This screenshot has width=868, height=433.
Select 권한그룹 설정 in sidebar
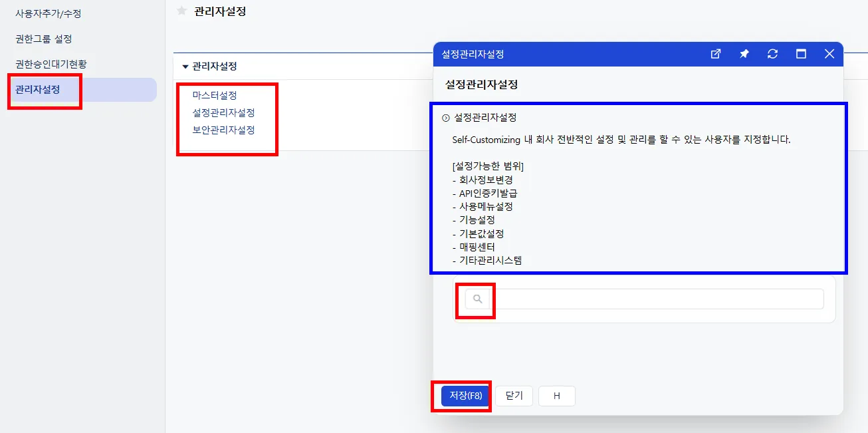click(44, 39)
